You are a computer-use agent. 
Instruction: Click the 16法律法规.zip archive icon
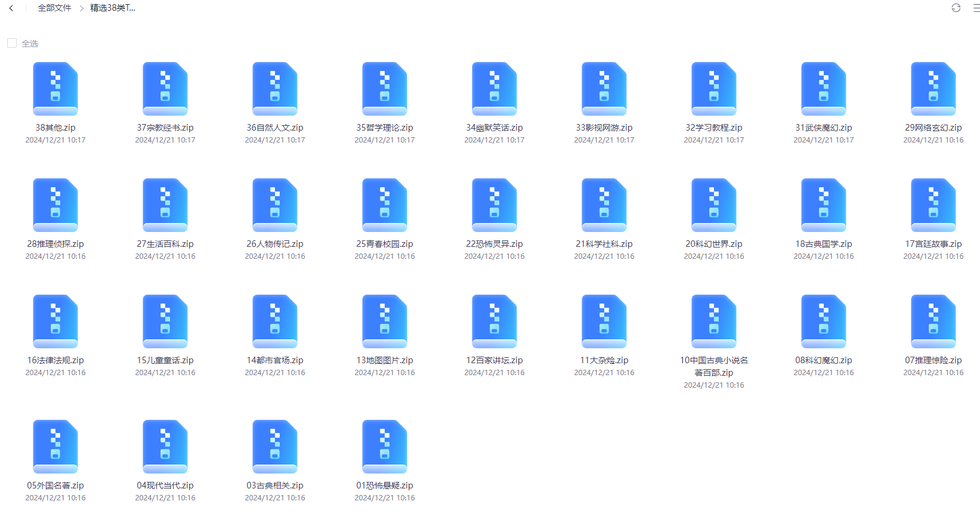[x=55, y=321]
